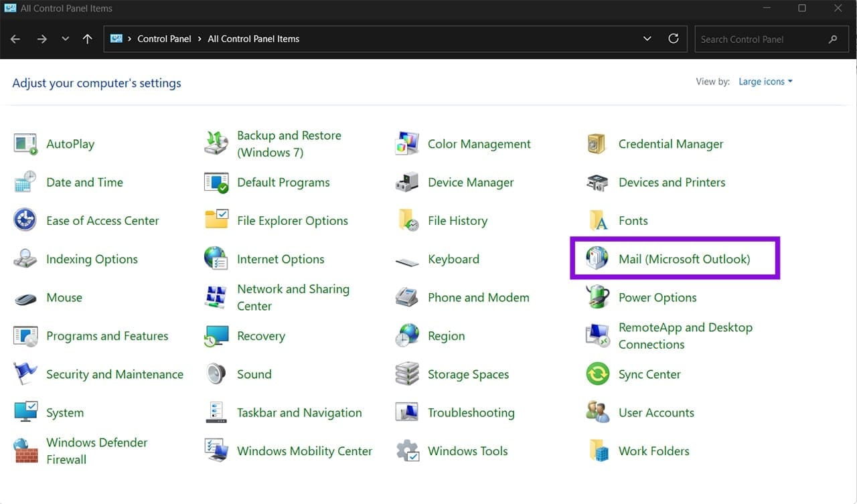Select the Mouse icon
Screen dimensions: 857x504
(x=25, y=298)
